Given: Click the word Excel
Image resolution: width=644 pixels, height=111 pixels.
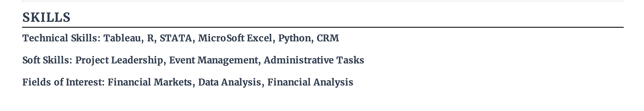Looking at the screenshot, I should click(x=259, y=38).
